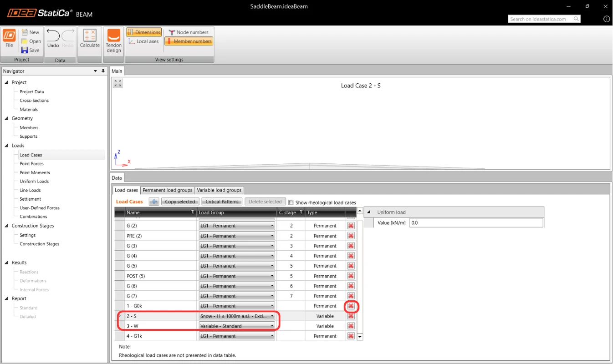
Task: Open load group dropdown for 1 - G0k
Action: (x=237, y=306)
